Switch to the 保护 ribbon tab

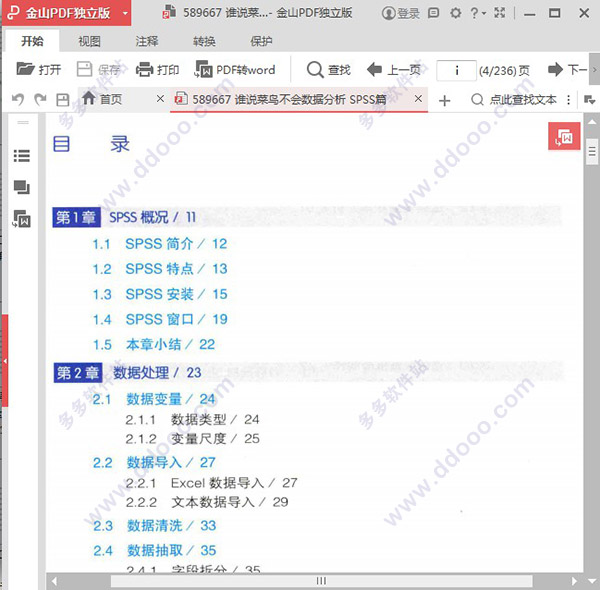[x=261, y=41]
